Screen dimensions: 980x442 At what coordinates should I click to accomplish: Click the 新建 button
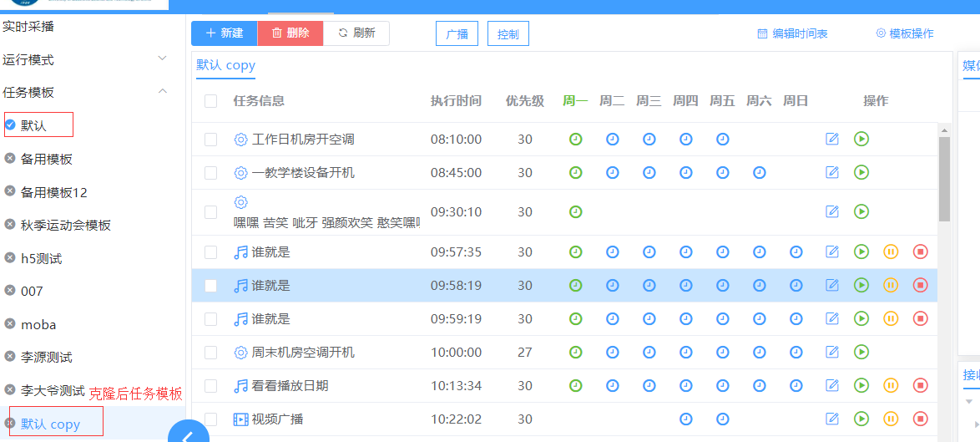point(225,33)
